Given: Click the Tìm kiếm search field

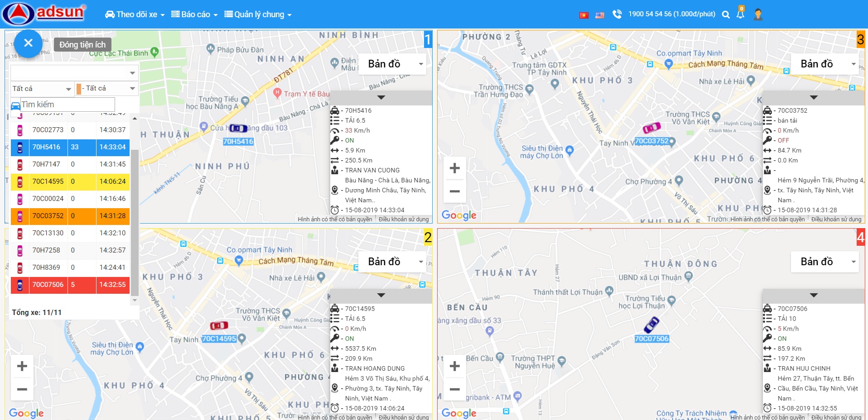Looking at the screenshot, I should click(68, 105).
